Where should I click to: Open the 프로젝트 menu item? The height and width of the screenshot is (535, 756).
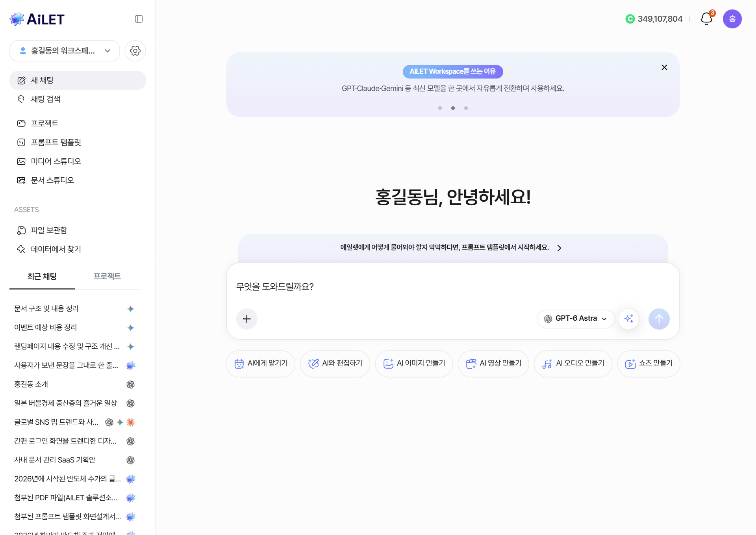tap(78, 123)
